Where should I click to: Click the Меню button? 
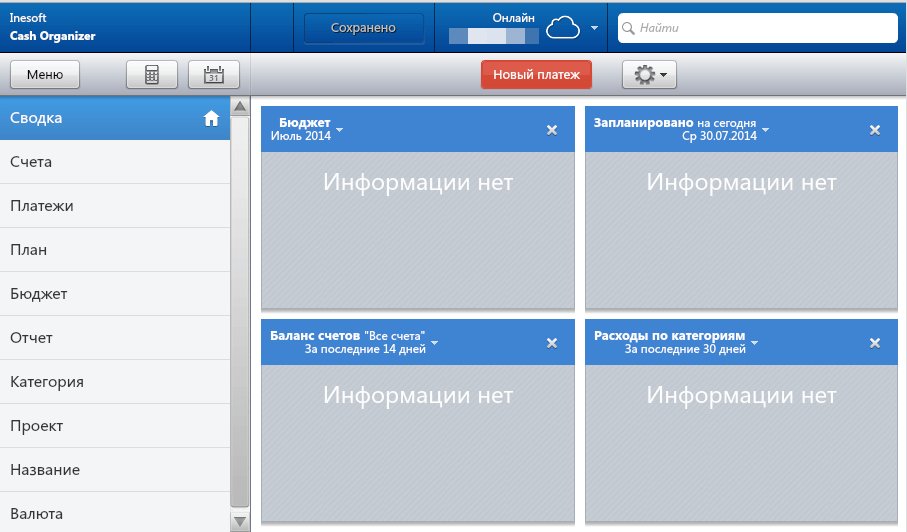click(45, 75)
